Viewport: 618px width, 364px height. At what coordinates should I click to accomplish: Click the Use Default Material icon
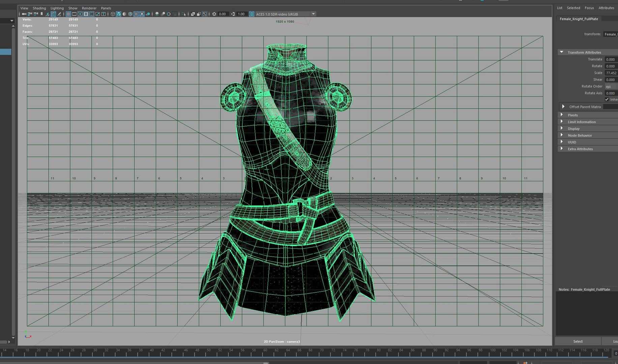pyautogui.click(x=124, y=14)
